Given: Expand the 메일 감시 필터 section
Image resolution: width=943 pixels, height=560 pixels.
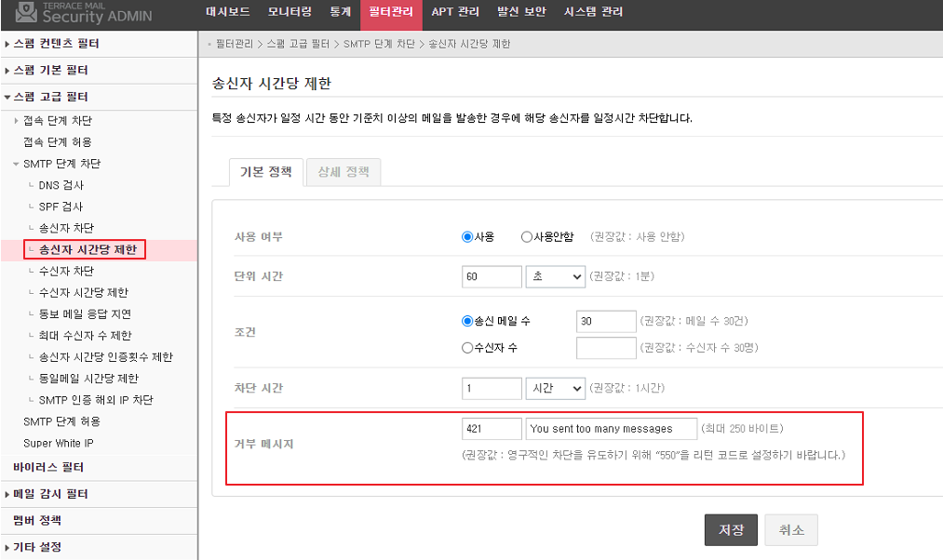Looking at the screenshot, I should [x=50, y=494].
